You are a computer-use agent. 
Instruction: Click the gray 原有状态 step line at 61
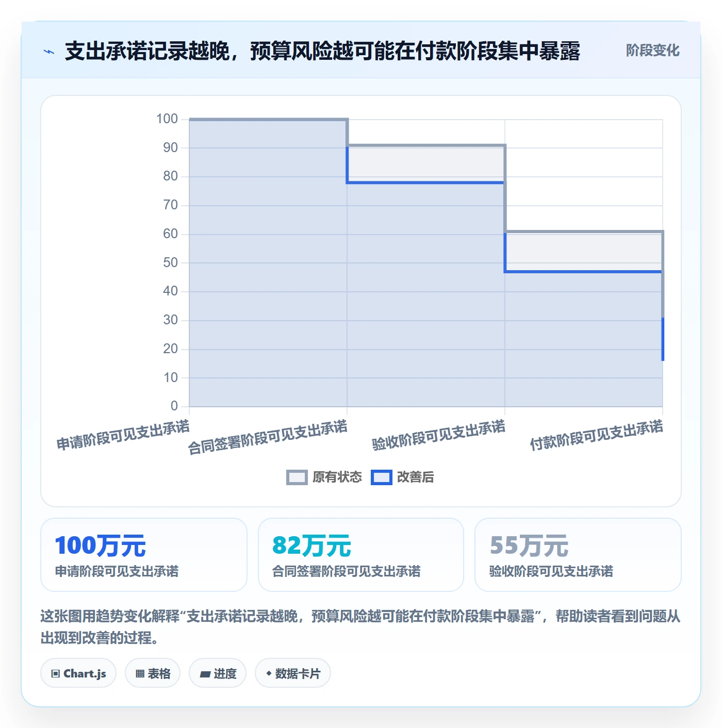pyautogui.click(x=584, y=231)
